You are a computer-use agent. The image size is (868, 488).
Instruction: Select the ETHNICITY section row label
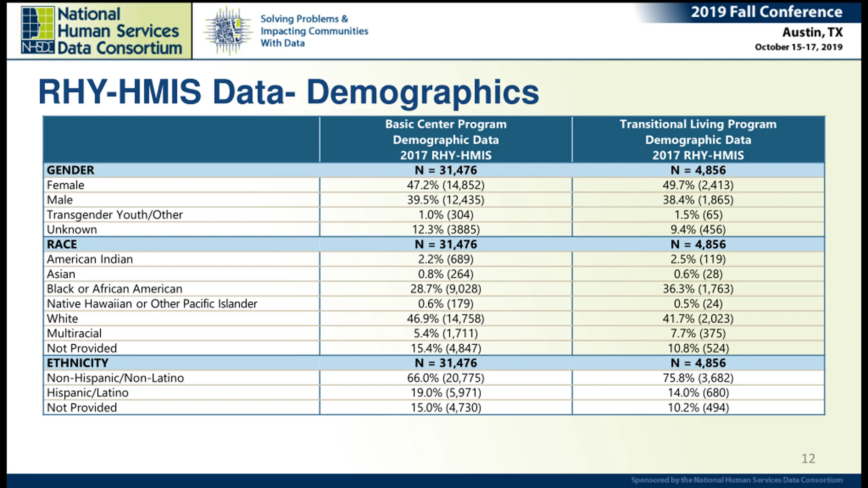(77, 363)
